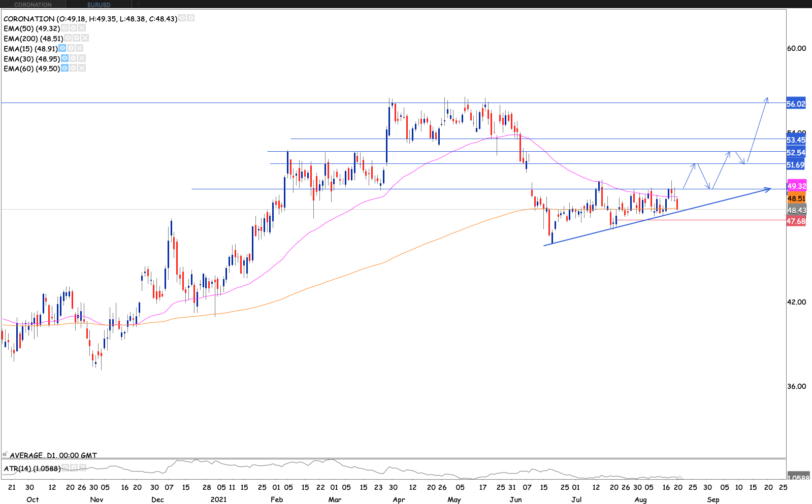Click the 56.02 horizontal level price label

(796, 104)
